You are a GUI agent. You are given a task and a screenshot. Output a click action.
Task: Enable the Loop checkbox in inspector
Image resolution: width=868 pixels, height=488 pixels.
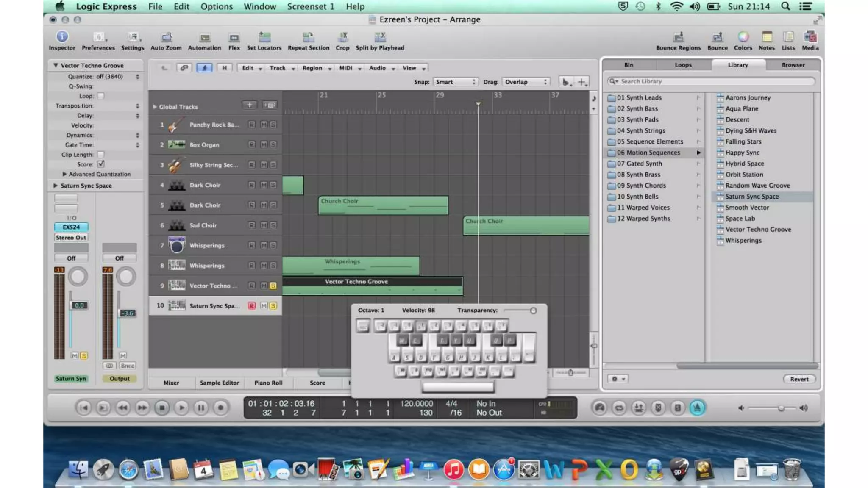[x=101, y=96]
